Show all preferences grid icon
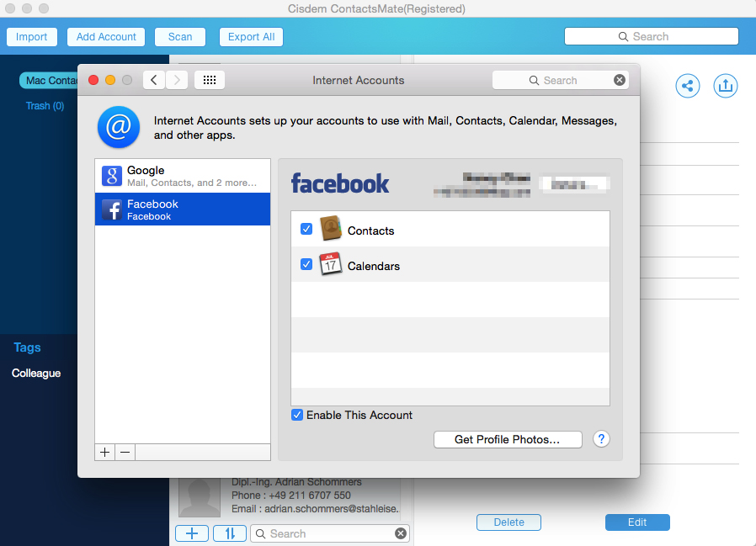The width and height of the screenshot is (756, 546). coord(210,80)
